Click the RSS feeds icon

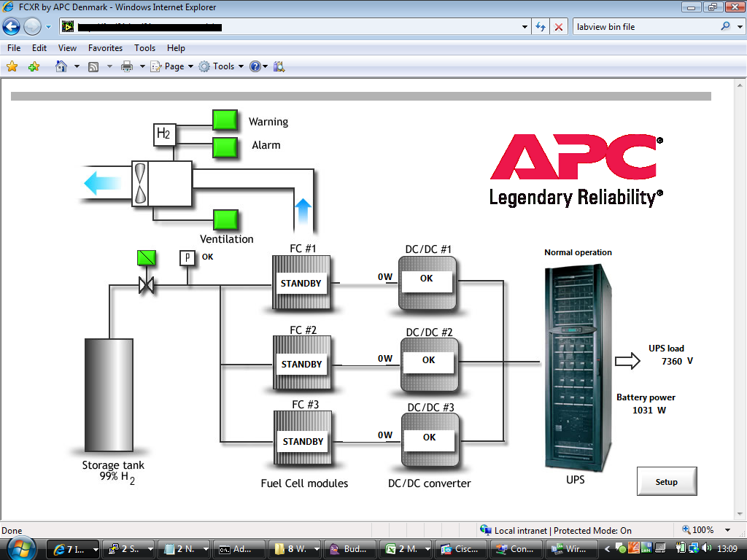[93, 66]
